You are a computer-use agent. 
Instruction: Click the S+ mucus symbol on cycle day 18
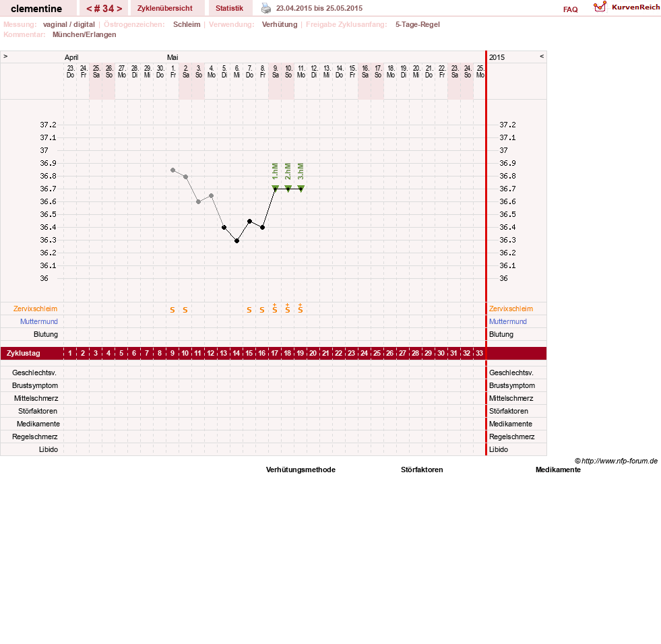click(288, 308)
